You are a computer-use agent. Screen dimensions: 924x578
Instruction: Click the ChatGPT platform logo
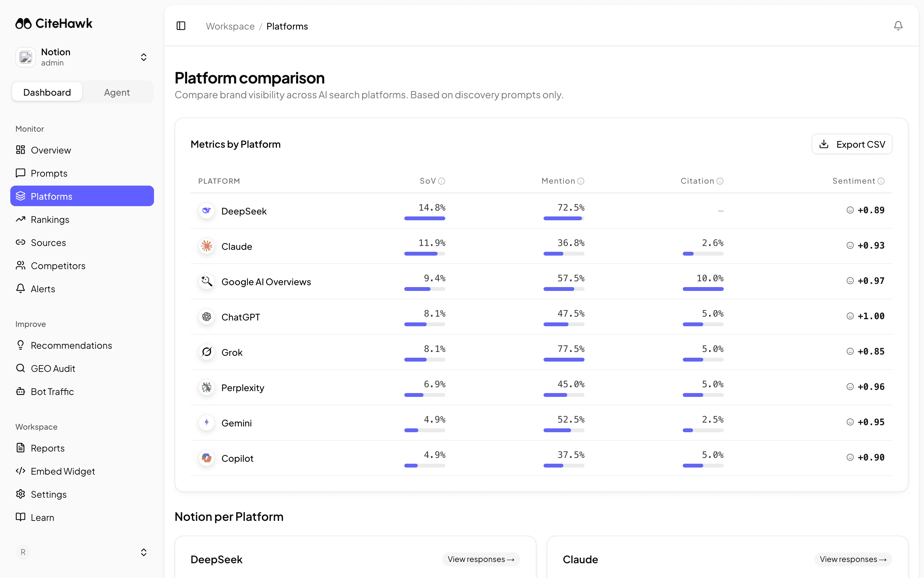click(207, 317)
